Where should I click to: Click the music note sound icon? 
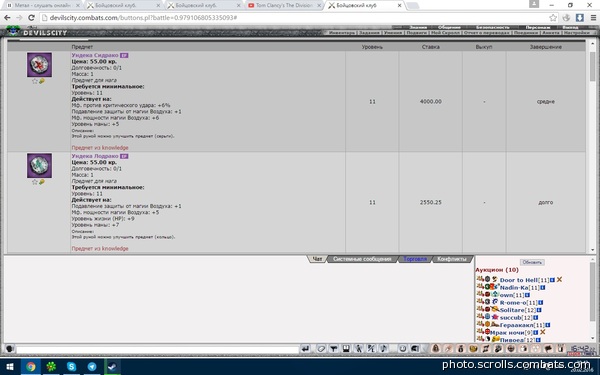[383, 349]
